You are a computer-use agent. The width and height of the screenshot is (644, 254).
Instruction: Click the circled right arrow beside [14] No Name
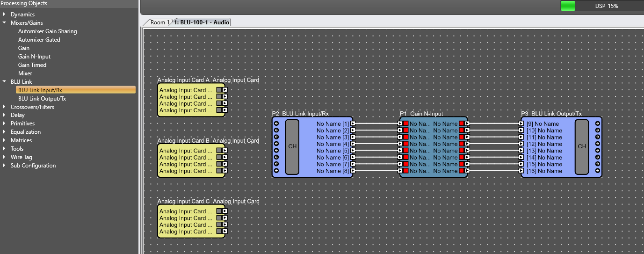pos(598,158)
